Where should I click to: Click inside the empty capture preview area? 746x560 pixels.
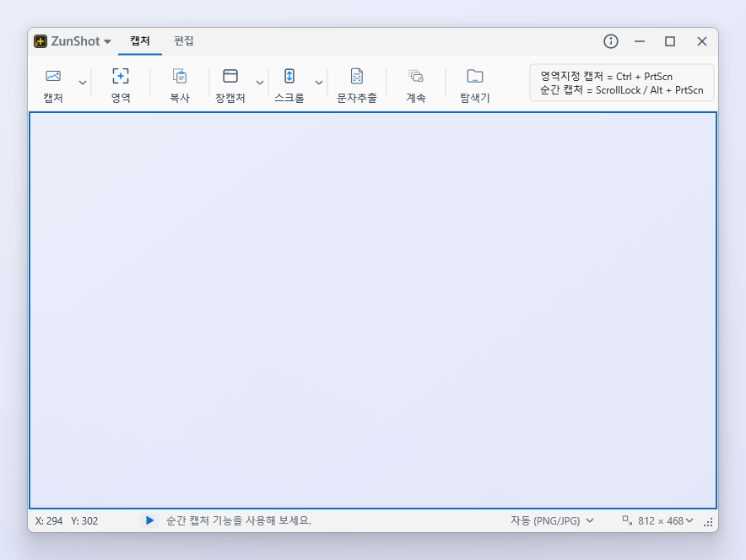373,310
